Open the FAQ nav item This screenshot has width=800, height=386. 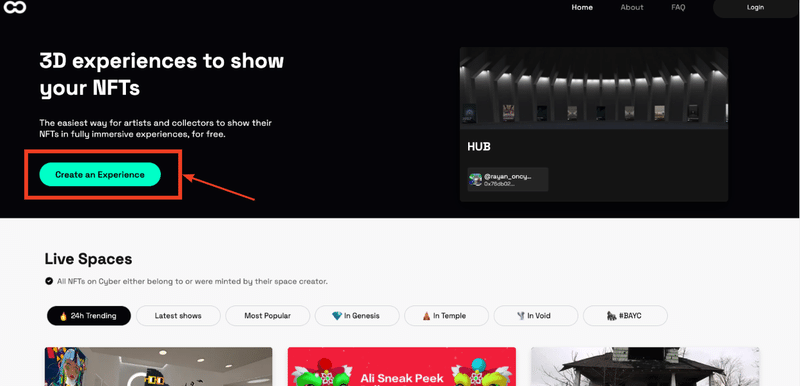pyautogui.click(x=678, y=7)
